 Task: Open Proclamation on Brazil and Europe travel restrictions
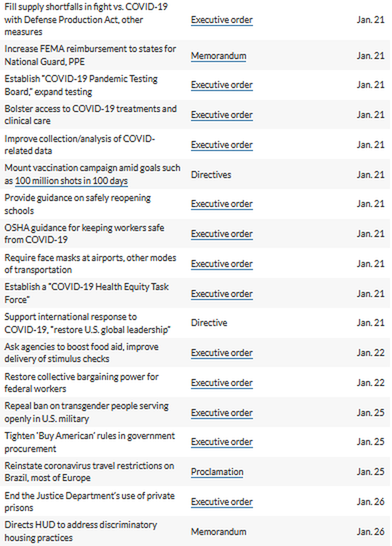tap(217, 472)
